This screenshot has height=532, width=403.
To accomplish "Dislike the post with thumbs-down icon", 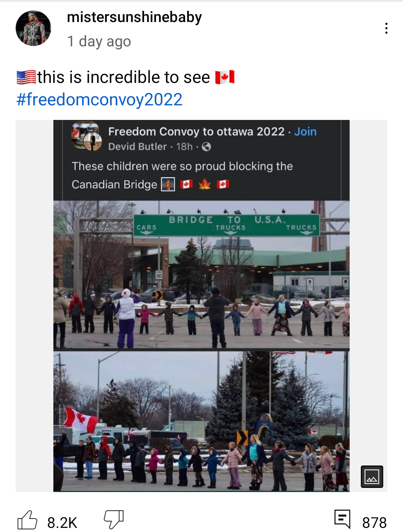I will click(x=113, y=520).
